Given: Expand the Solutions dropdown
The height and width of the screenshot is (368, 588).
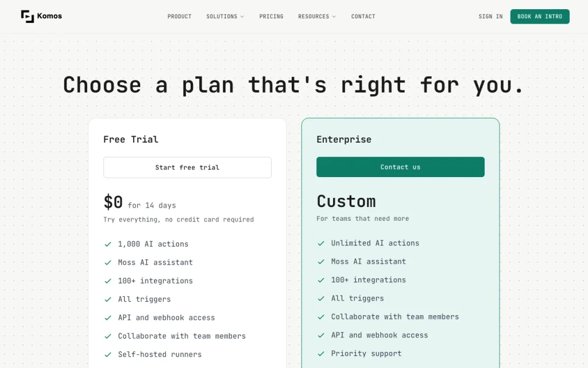Looking at the screenshot, I should (225, 17).
